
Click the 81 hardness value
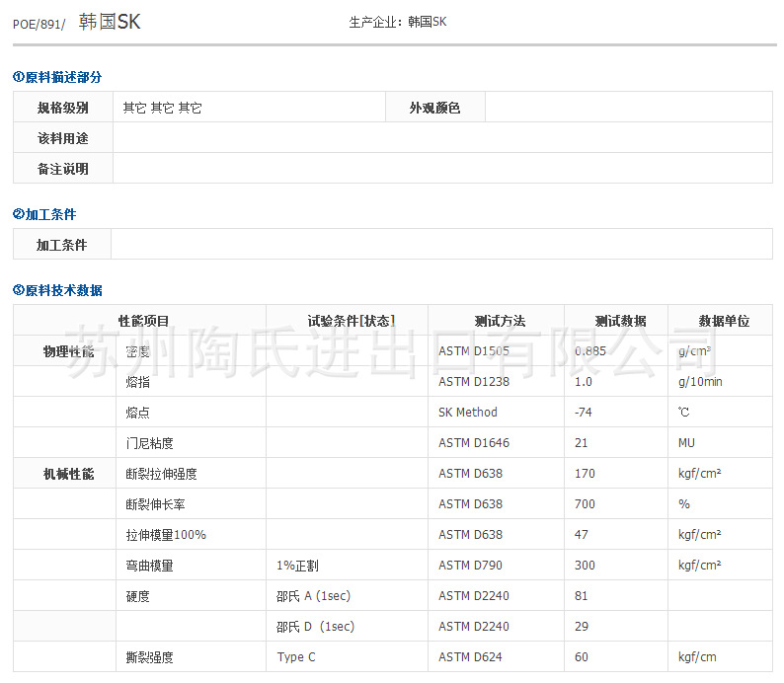581,595
